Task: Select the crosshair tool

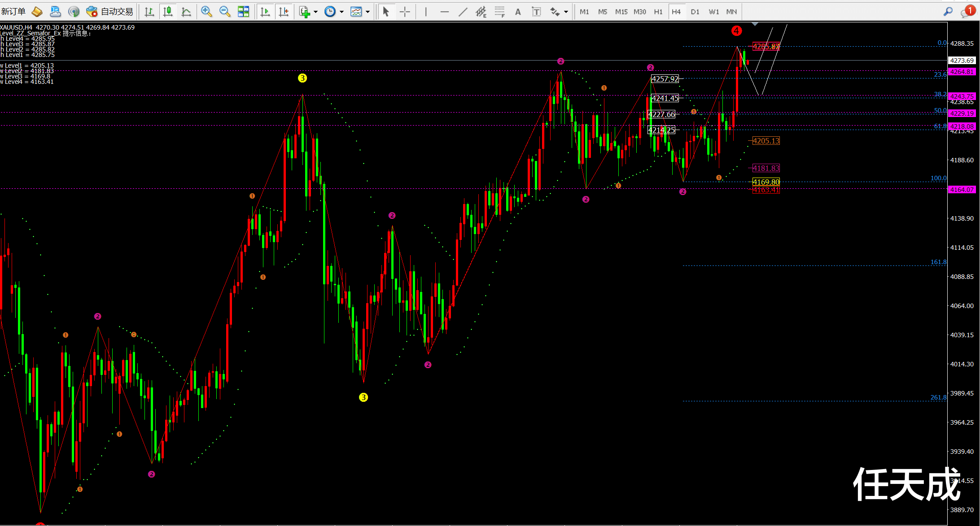Action: pyautogui.click(x=405, y=12)
